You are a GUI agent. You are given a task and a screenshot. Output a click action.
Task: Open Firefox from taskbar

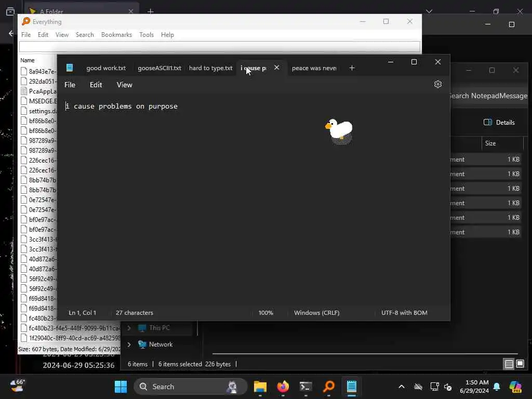[283, 387]
